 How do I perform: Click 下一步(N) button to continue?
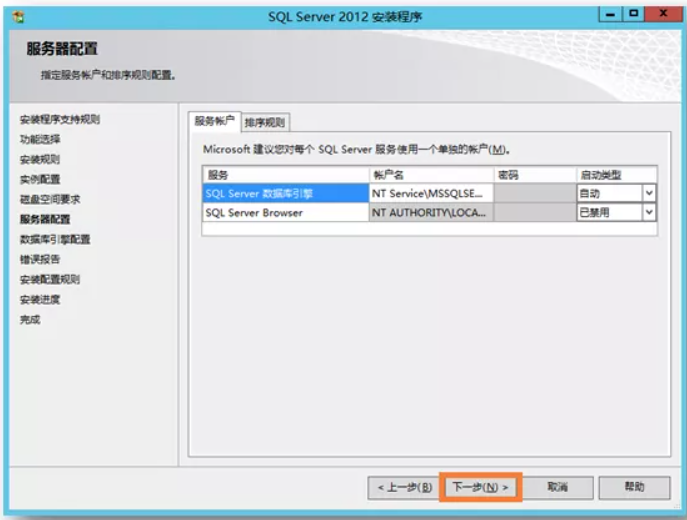pyautogui.click(x=481, y=487)
